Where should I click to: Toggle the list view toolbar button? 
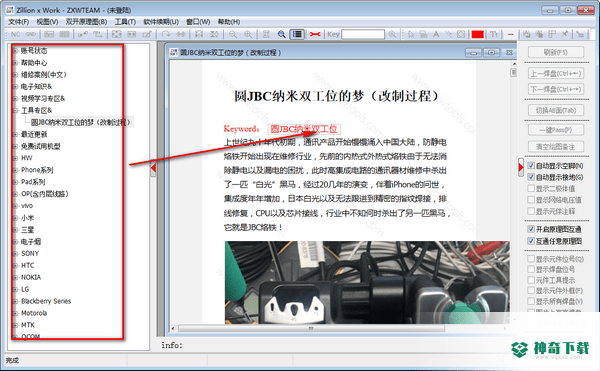(x=297, y=34)
